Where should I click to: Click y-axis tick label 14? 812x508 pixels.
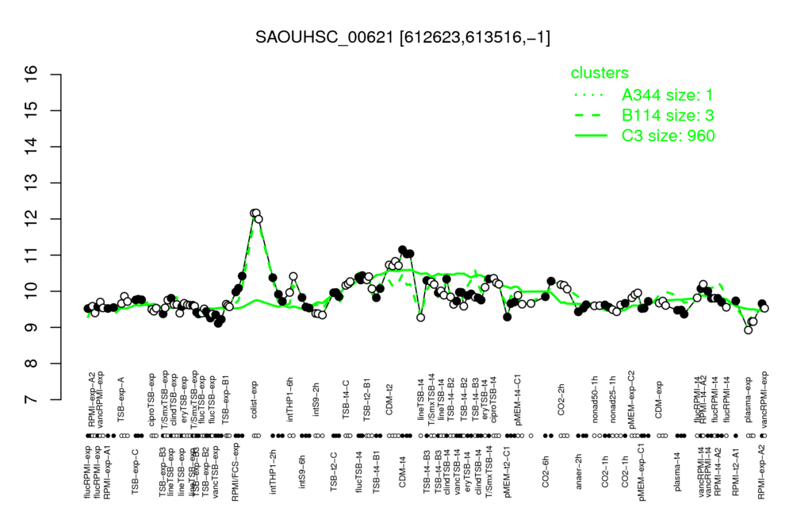click(32, 147)
